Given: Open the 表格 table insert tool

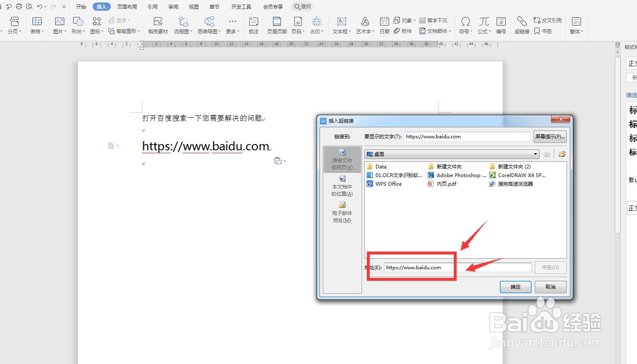Looking at the screenshot, I should point(37,25).
